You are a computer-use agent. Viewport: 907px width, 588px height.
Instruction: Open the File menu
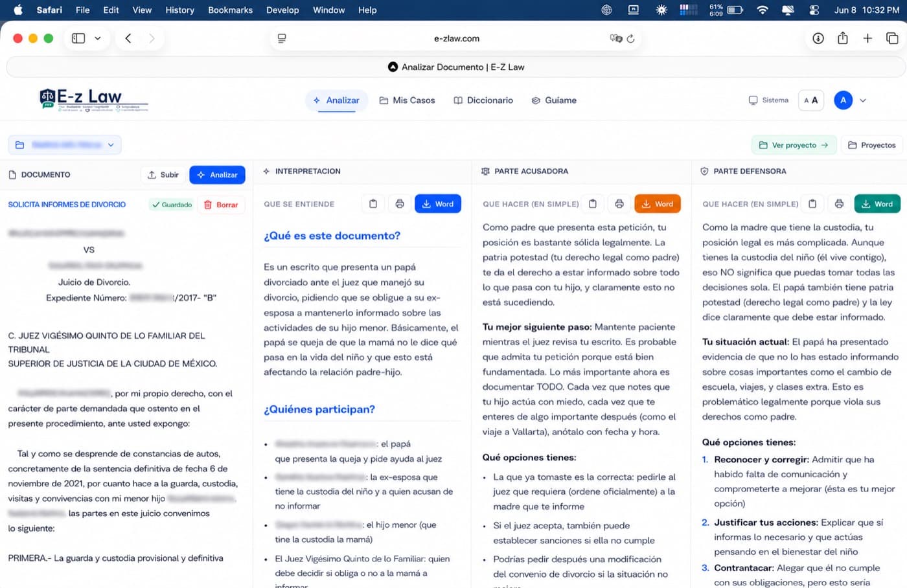[x=82, y=10]
